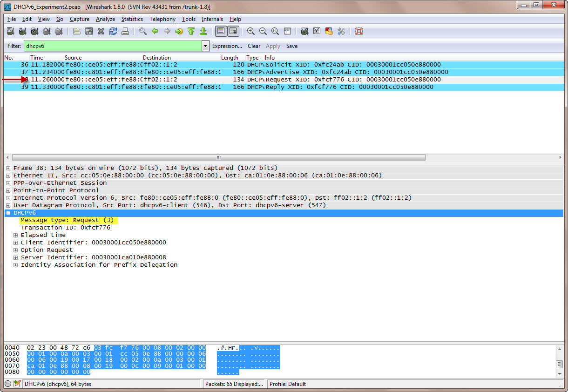Screen dimensions: 568x392
Task: Collapse the DHCPv6 tree node
Action: tap(8, 213)
